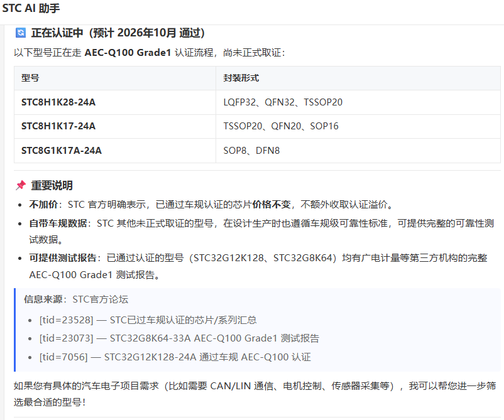
Task: Select the STC8G1K17A-24A table cell
Action: (x=115, y=151)
